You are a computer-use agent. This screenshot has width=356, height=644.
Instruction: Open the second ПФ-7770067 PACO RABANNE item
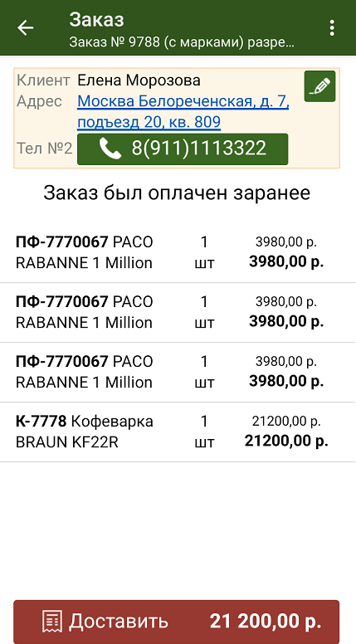coord(178,313)
